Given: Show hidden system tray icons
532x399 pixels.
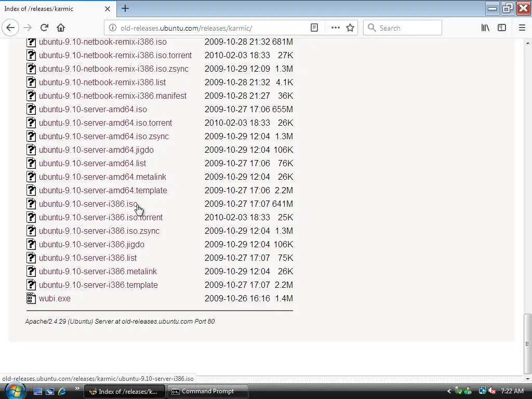Looking at the screenshot, I should tap(449, 391).
